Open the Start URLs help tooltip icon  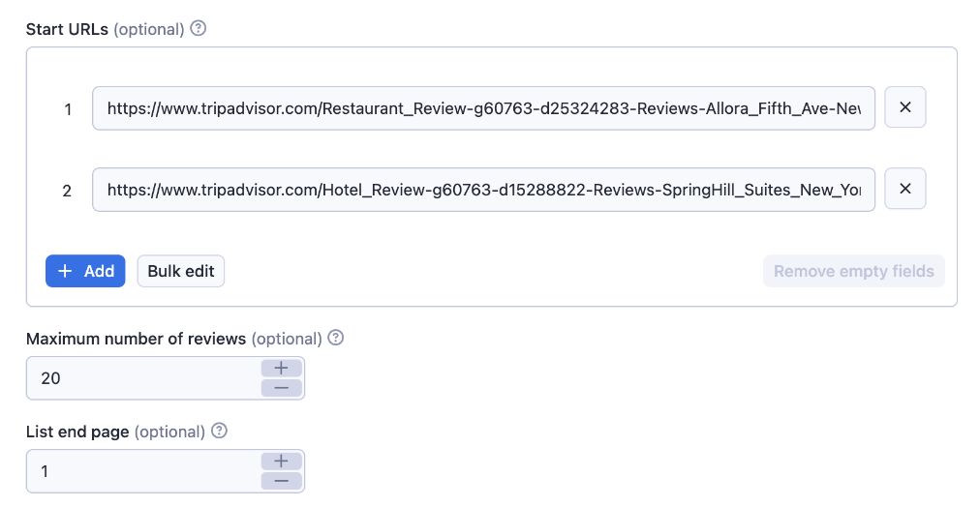click(199, 29)
